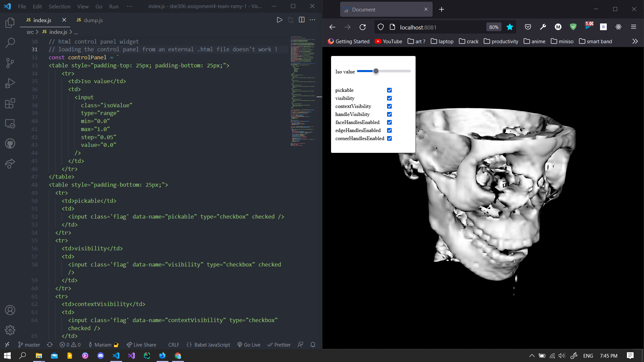
Task: Click the master branch indicator
Action: [29, 345]
